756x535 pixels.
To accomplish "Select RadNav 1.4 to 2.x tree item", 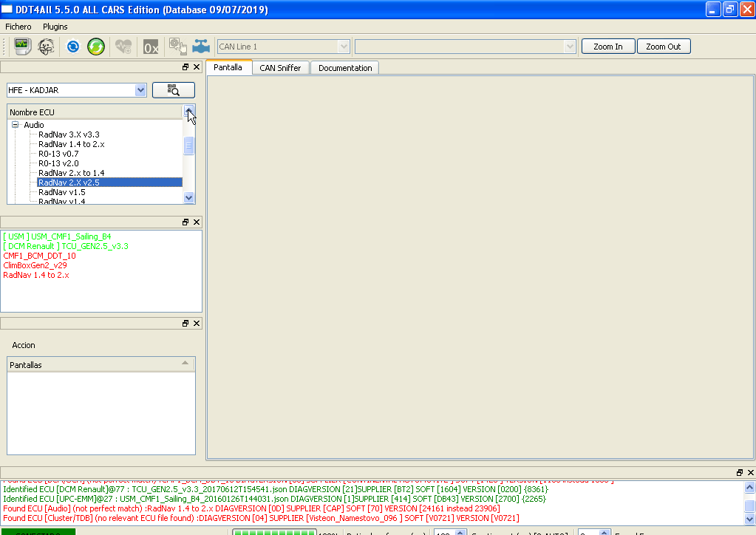I will click(x=72, y=144).
